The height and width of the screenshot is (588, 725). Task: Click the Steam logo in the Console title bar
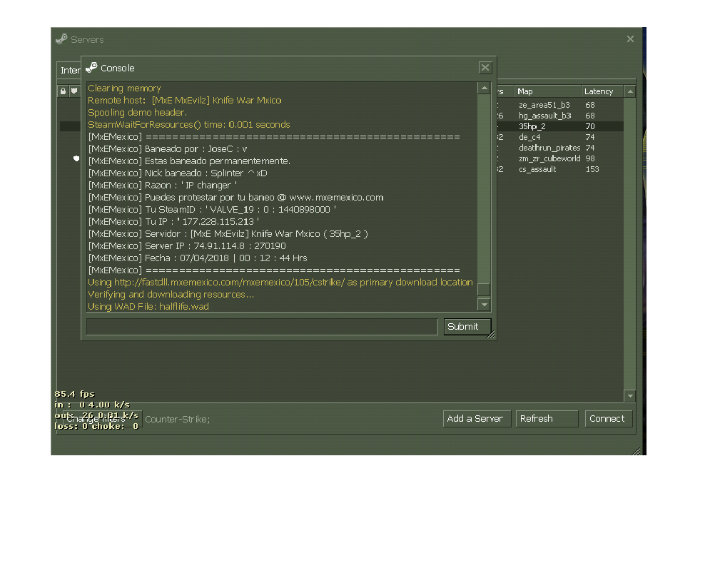[91, 68]
